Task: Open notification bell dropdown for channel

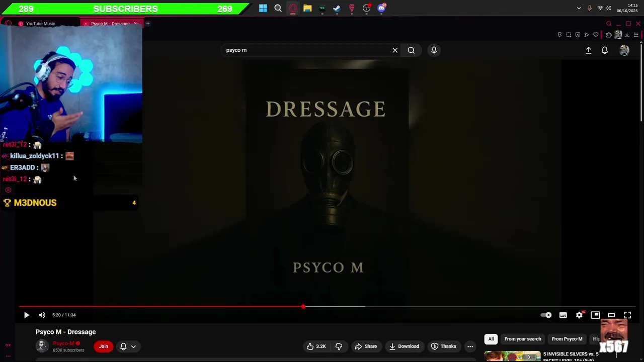Action: 128,346
